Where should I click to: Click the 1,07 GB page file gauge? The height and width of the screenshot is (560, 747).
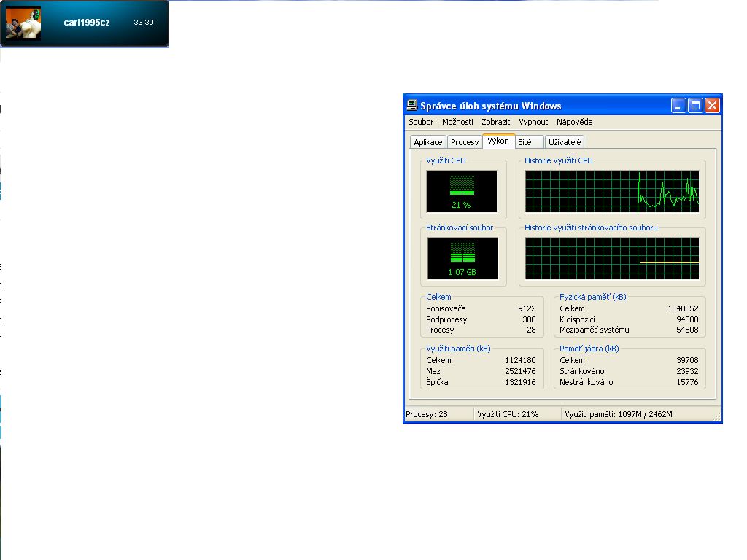point(462,259)
